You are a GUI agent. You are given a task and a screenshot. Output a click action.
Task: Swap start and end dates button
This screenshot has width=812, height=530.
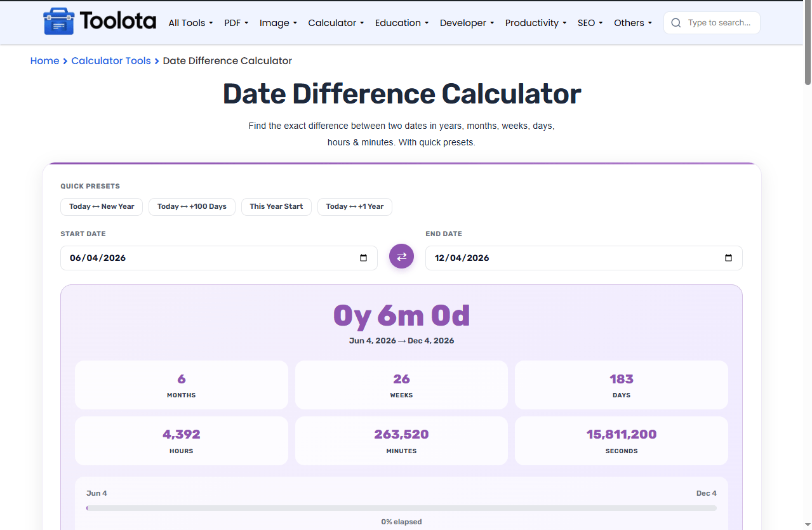click(x=401, y=256)
